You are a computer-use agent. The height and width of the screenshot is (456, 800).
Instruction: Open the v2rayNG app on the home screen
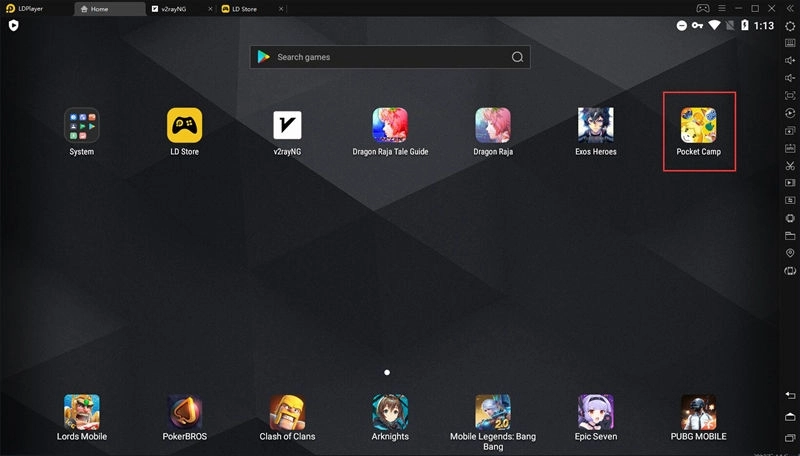pyautogui.click(x=287, y=125)
